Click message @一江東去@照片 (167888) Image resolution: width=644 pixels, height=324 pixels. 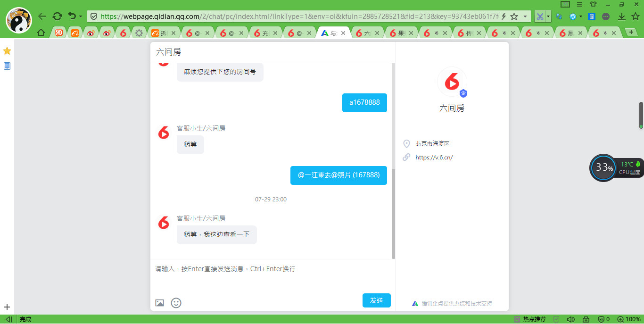(x=339, y=175)
